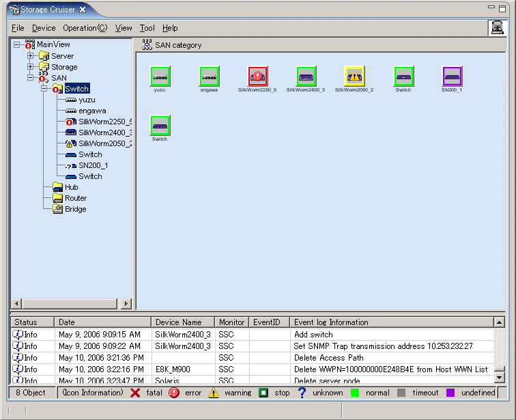The width and height of the screenshot is (516, 420).
Task: Click the Event log Information column header
Action: point(392,322)
